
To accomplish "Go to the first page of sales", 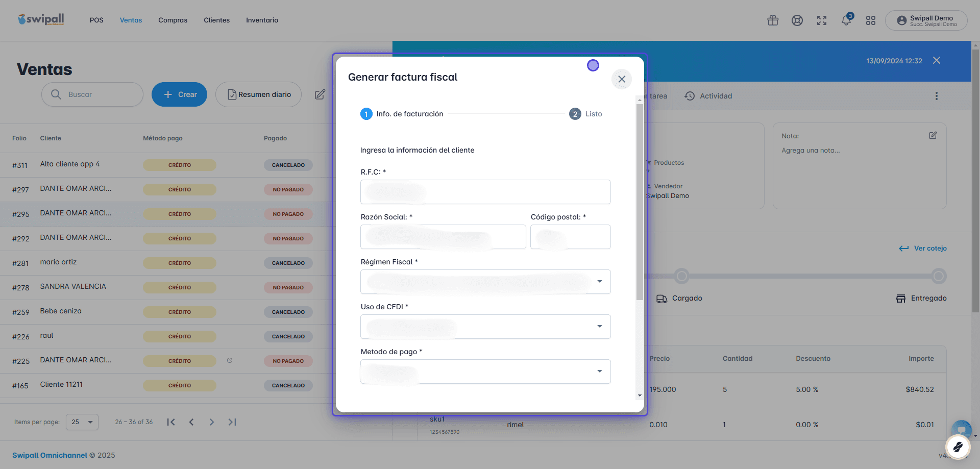I will (171, 422).
